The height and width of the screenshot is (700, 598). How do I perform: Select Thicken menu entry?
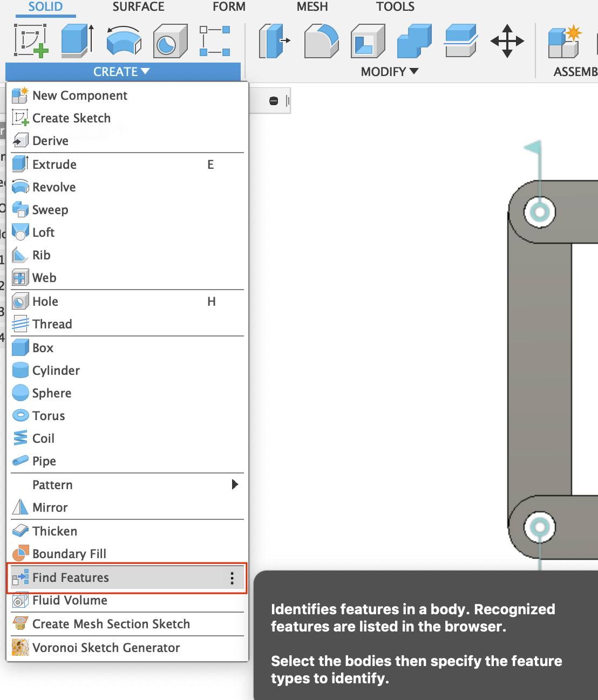pyautogui.click(x=127, y=531)
